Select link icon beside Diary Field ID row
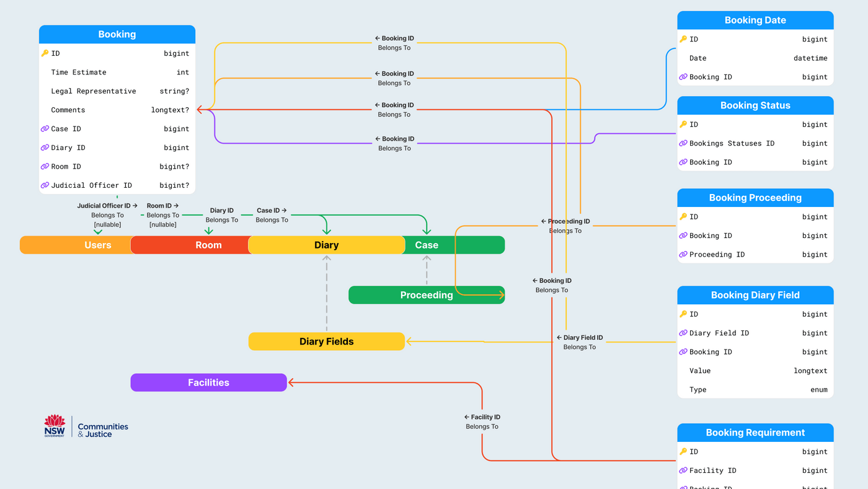868x489 pixels. (x=683, y=333)
